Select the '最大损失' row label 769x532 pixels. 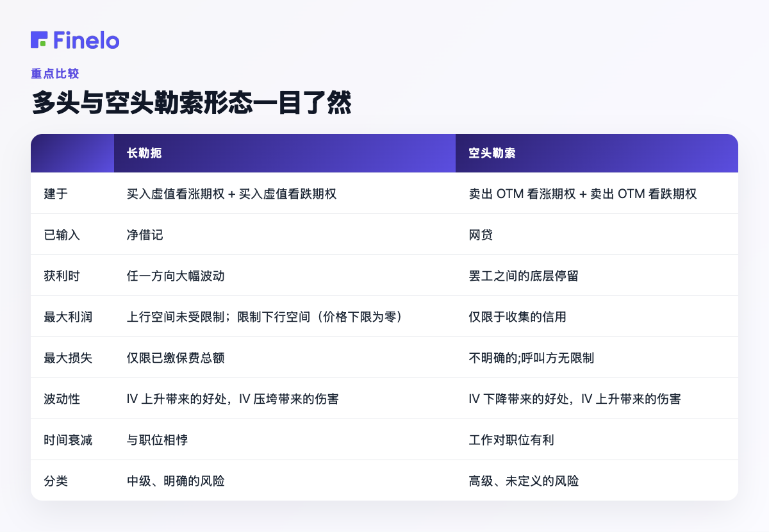[x=68, y=358]
